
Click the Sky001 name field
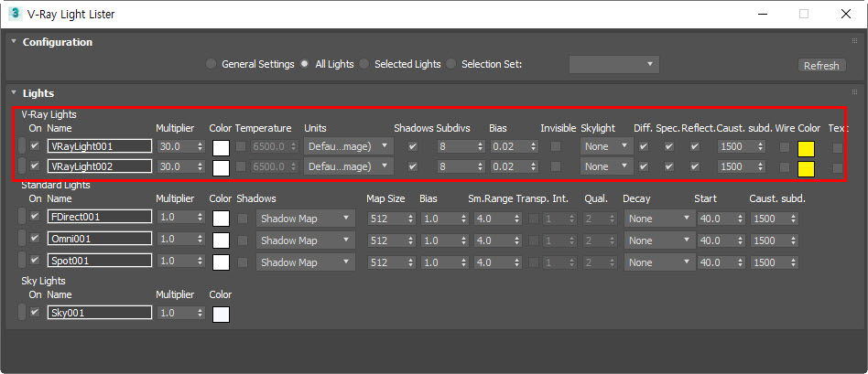(x=100, y=313)
